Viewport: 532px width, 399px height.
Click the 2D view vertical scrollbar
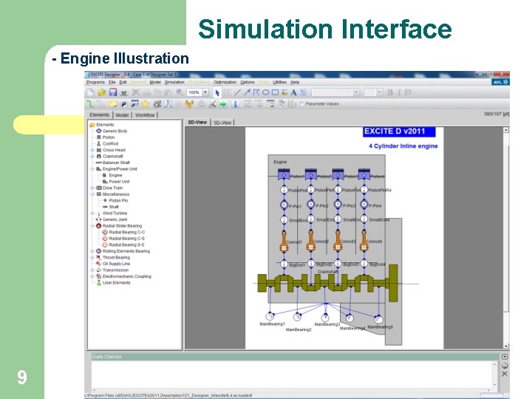coord(506,237)
